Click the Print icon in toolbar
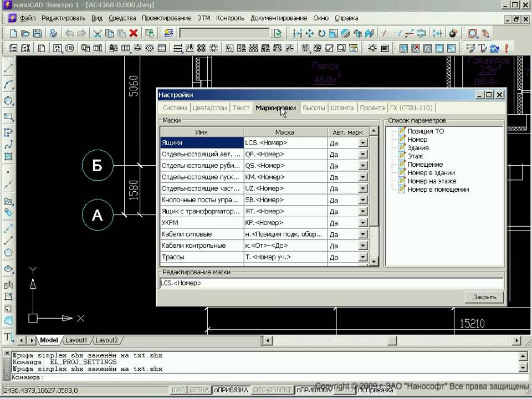Screen dimensions: 532x399 (53, 33)
